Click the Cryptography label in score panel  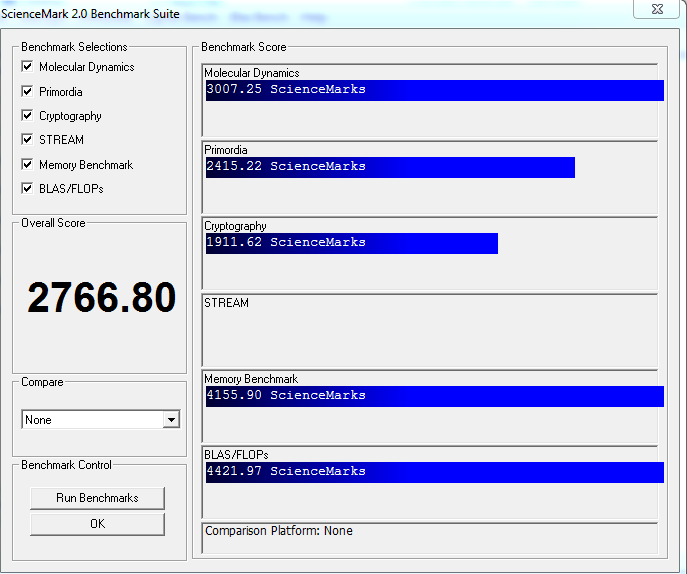(235, 226)
